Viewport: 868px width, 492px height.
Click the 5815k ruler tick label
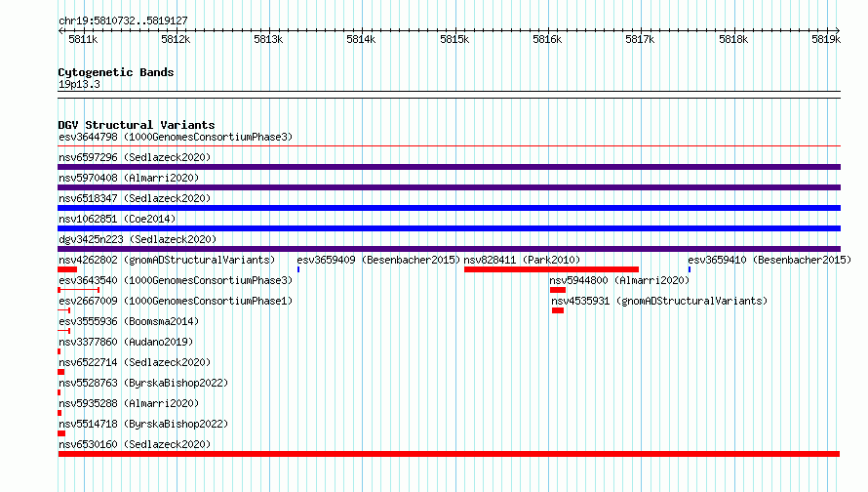454,39
